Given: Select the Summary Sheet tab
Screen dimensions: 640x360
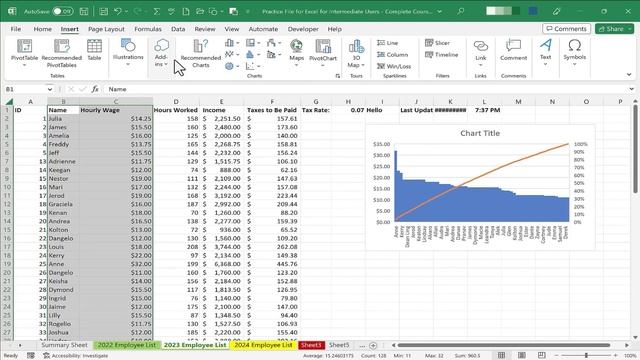Looking at the screenshot, I should 64,345.
